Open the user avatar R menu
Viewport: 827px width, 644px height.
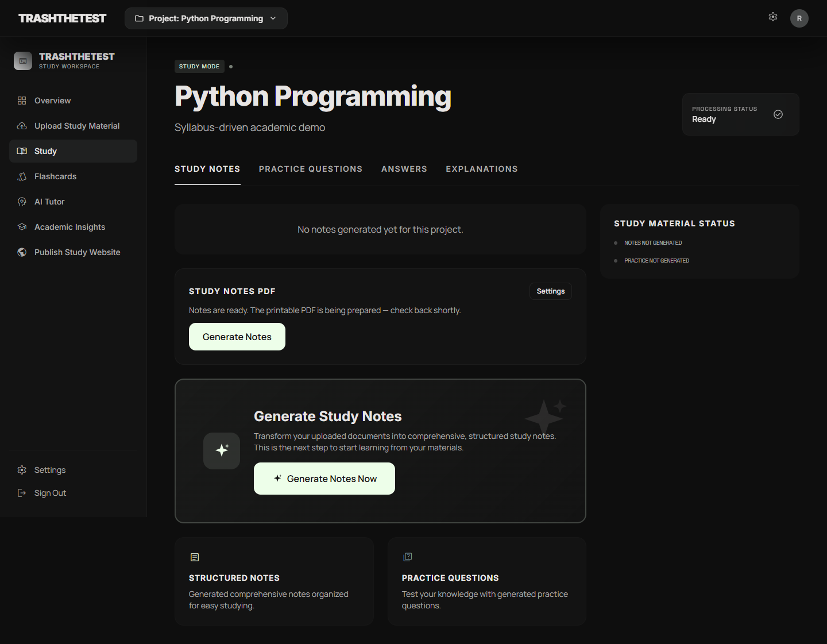pos(799,18)
